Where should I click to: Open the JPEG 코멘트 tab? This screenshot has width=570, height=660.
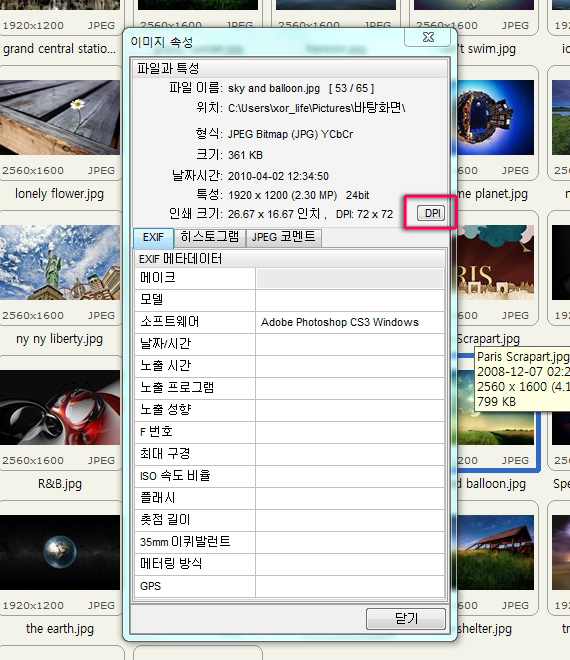point(284,237)
